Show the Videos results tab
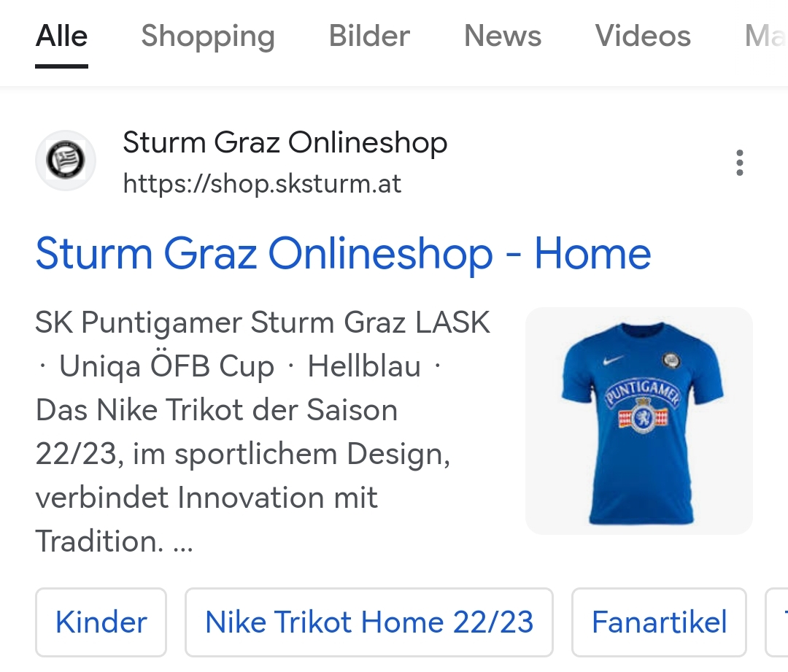Image resolution: width=788 pixels, height=672 pixels. (x=643, y=36)
